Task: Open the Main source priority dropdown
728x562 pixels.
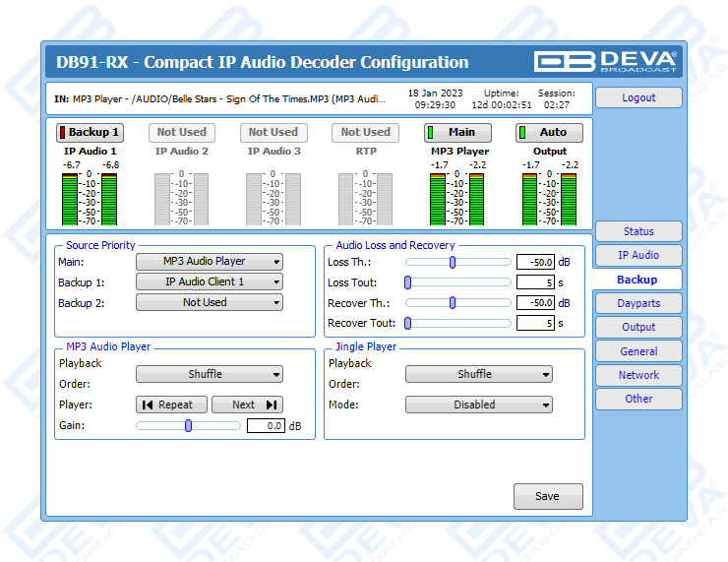Action: (209, 262)
